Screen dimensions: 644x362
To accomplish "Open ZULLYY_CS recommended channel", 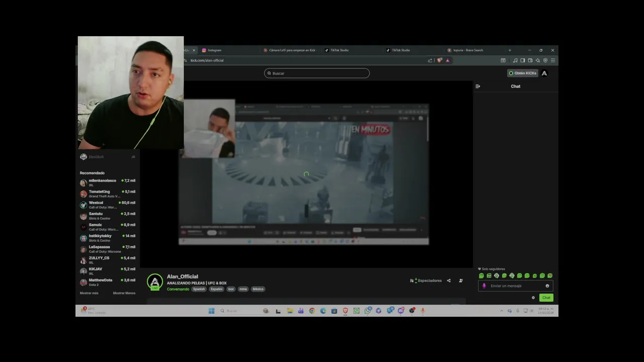I will coord(108,260).
